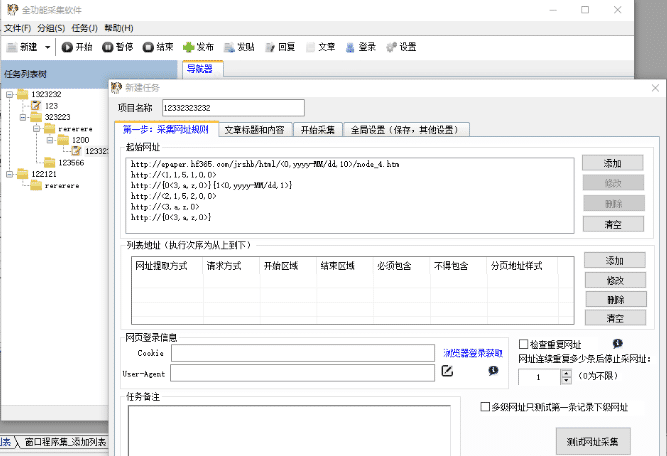
Task: Switch to 窗口程序集_添加列表 bottom tab
Action: click(x=65, y=442)
